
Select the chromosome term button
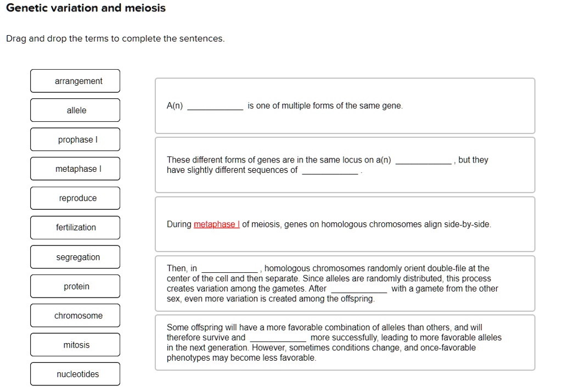(x=75, y=315)
